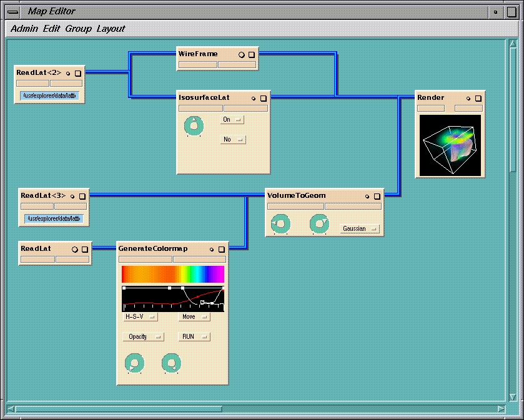Viewport: 524px width, 420px height.
Task: Open the Map Editor window menu button
Action: click(14, 11)
